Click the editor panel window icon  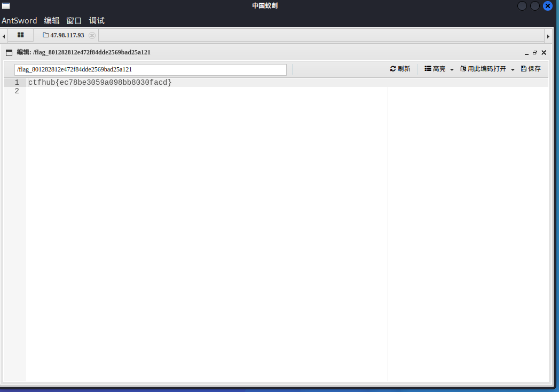pyautogui.click(x=9, y=53)
